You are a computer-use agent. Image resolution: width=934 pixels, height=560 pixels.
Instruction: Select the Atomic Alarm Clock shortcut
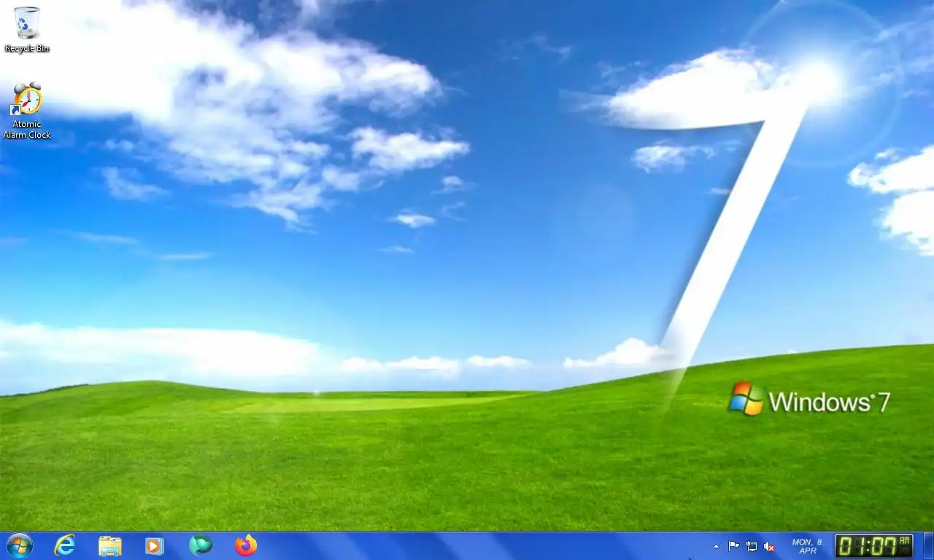27,111
